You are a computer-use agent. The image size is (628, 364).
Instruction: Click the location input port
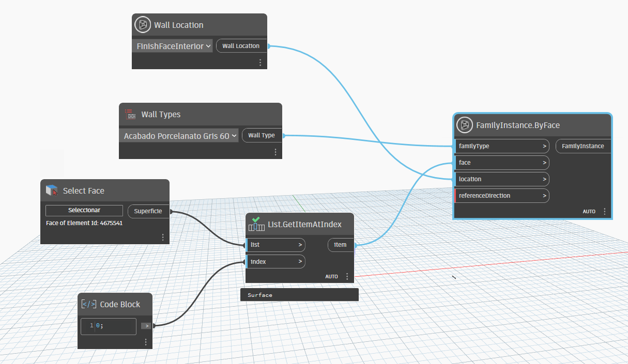click(x=501, y=179)
